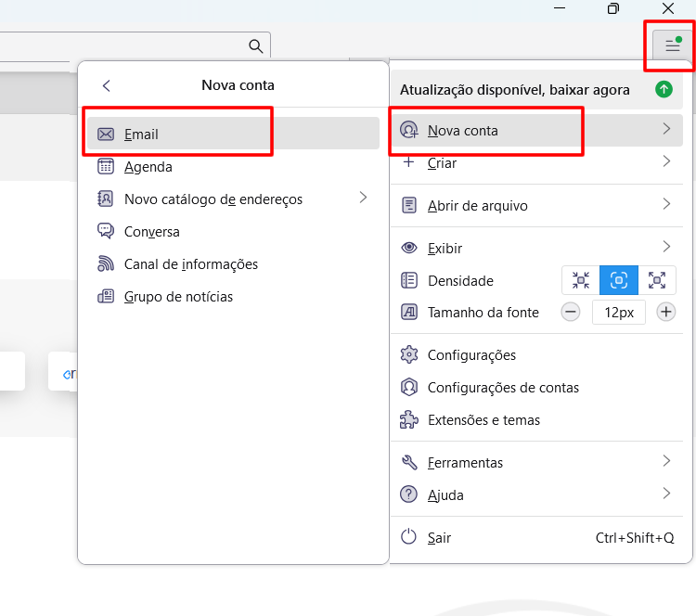The image size is (696, 616).
Task: Select default density option
Action: point(619,280)
